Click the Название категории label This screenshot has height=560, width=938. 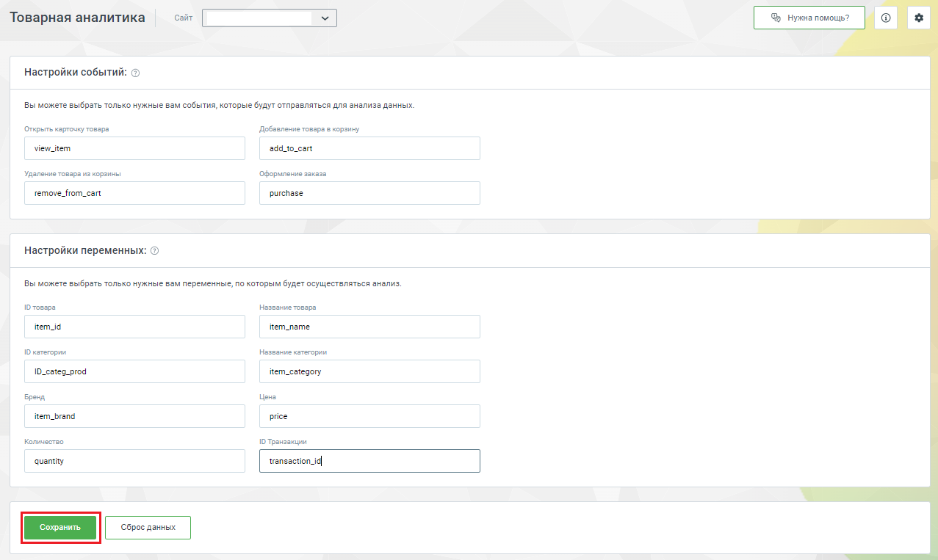[x=293, y=352]
